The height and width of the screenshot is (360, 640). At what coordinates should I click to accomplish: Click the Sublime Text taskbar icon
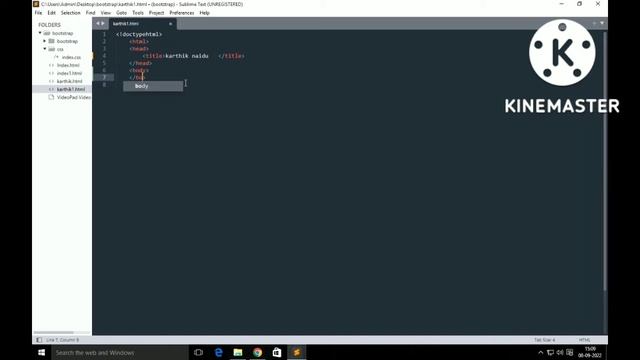[x=297, y=353]
